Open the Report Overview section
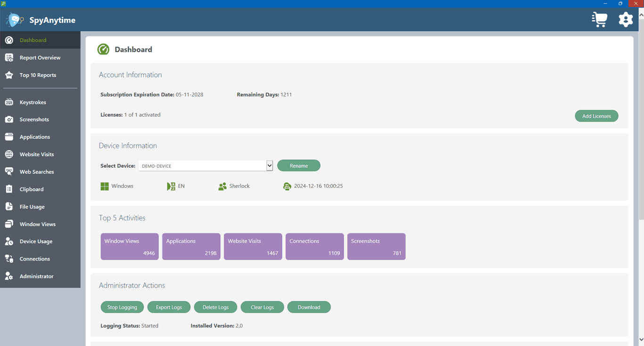Viewport: 644px width, 346px height. click(40, 58)
